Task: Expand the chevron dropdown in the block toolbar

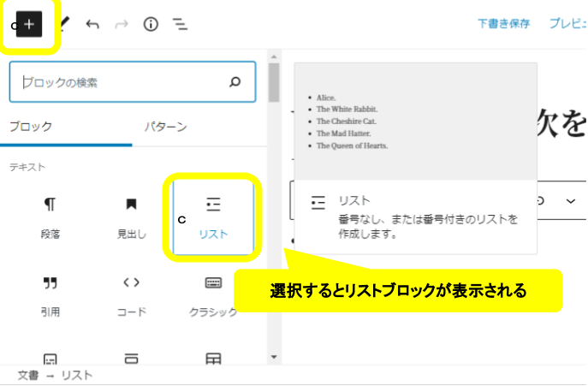Action: 570,201
